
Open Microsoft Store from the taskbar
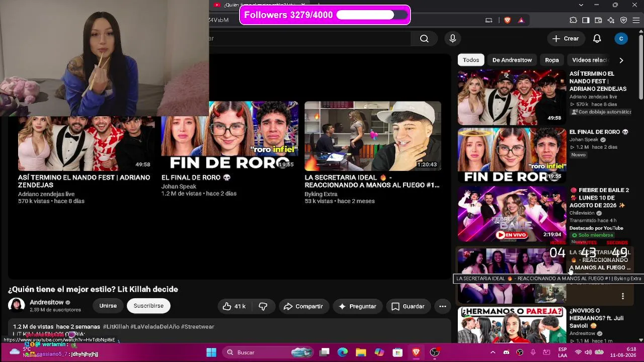[x=397, y=352]
